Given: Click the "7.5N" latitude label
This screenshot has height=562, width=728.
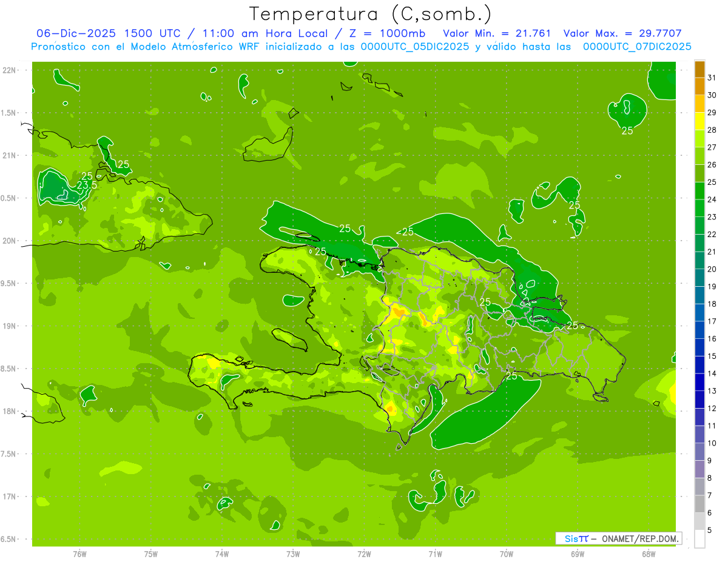Looking at the screenshot, I should point(9,454).
